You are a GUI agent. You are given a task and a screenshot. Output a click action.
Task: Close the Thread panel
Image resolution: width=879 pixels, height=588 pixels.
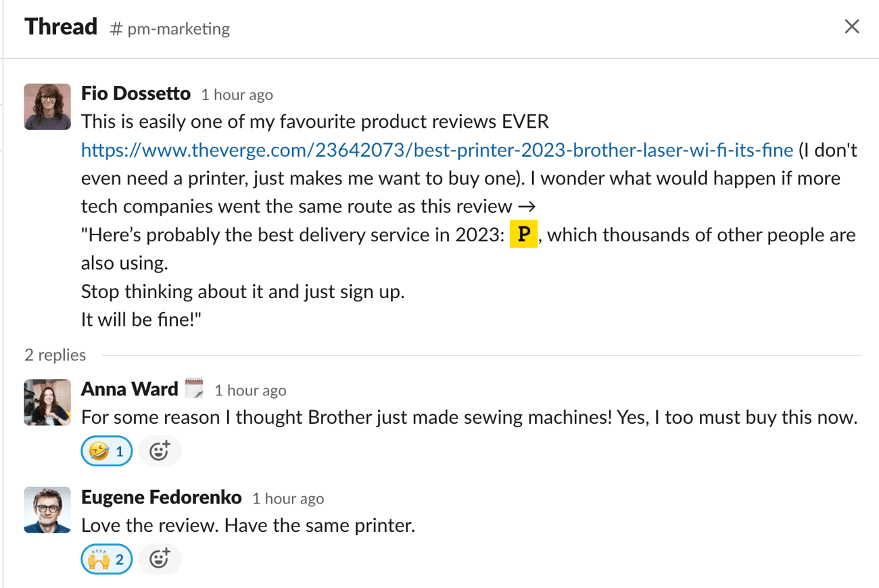(852, 27)
